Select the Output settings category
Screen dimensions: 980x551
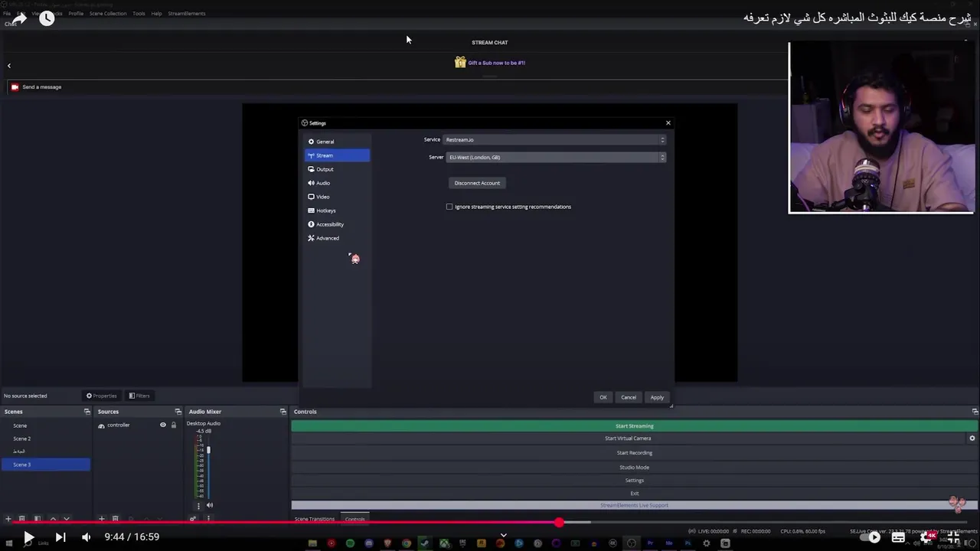click(337, 169)
